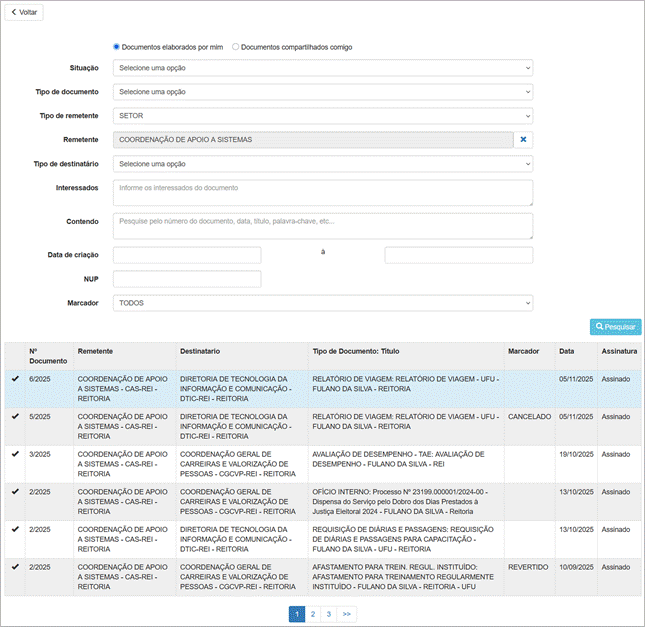The height and width of the screenshot is (627, 645).
Task: Click the checkmark icon for document 3/2025
Action: 15,453
